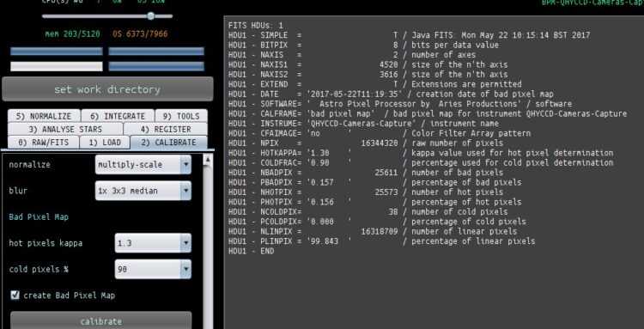Viewport: 644px width, 329px height.
Task: Click the CPU usage slider handle
Action: click(x=151, y=15)
